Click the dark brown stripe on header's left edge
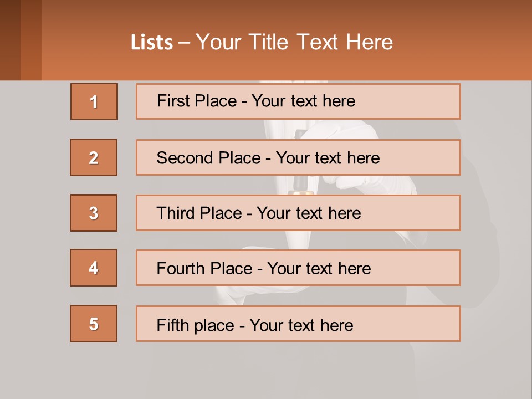532x399 pixels. [10, 40]
